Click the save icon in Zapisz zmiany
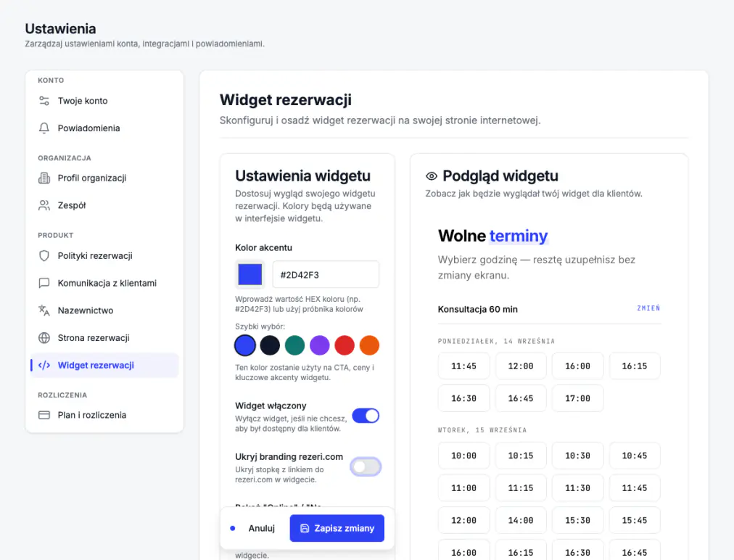Screen dimensions: 734x560 pos(305,528)
